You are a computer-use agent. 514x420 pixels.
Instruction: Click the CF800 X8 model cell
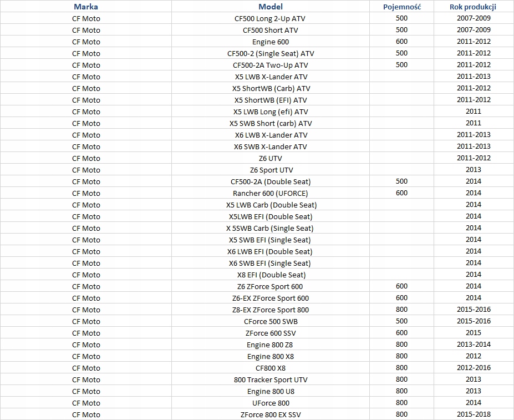[270, 368]
